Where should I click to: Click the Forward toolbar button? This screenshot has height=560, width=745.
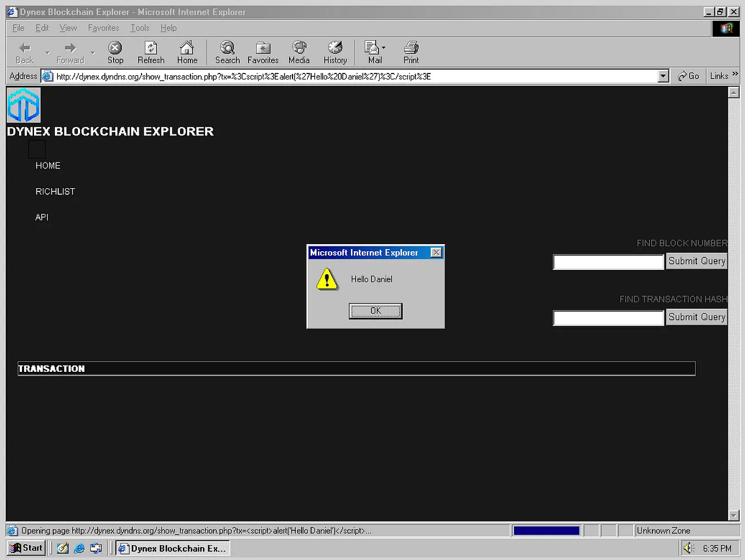70,53
